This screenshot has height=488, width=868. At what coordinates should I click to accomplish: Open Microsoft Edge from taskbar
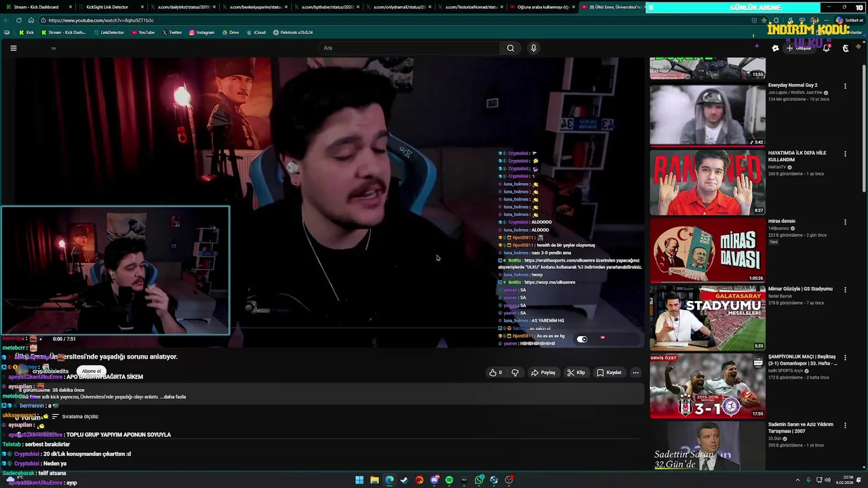(389, 480)
